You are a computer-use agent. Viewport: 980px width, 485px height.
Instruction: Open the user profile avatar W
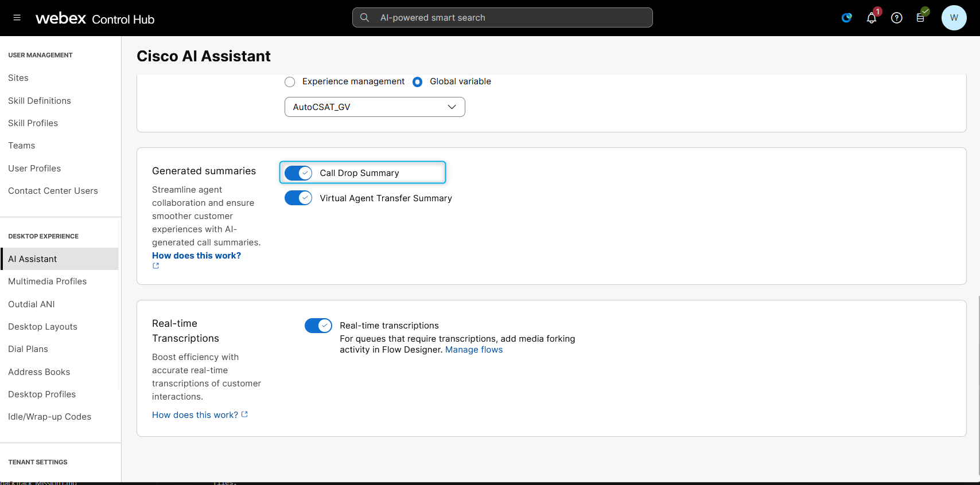(x=954, y=18)
